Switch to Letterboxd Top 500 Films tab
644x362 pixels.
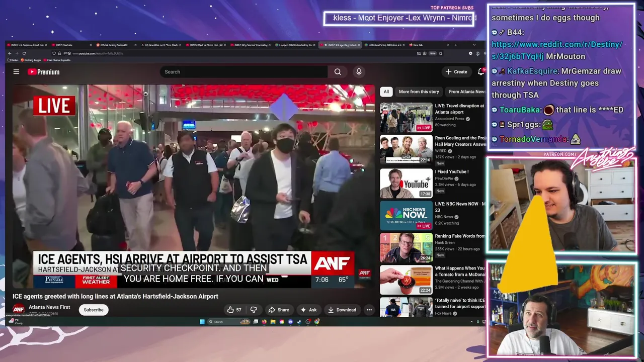(x=384, y=45)
